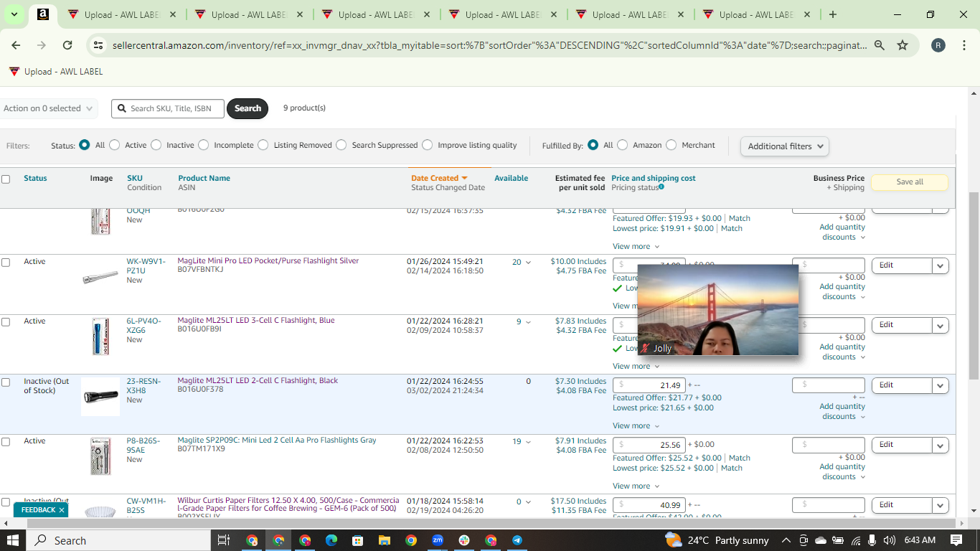Open File Explorer from the taskbar
This screenshot has width=980, height=551.
pos(384,540)
